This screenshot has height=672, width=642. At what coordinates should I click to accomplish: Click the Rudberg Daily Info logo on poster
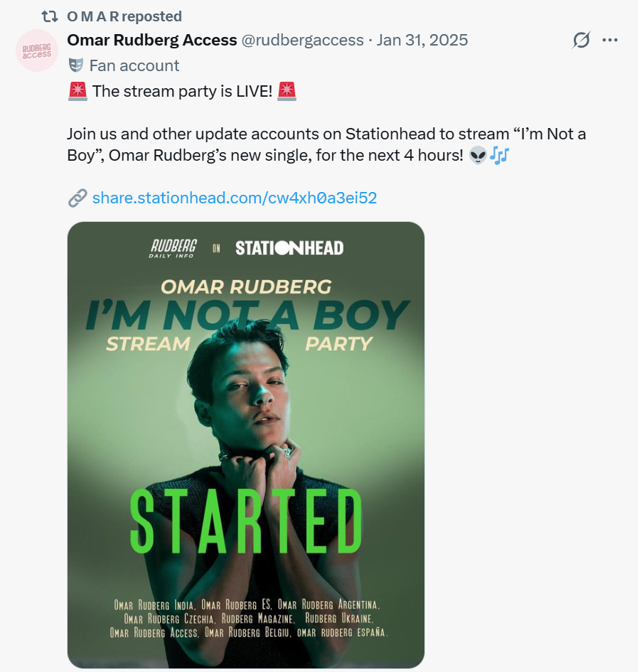(x=174, y=247)
